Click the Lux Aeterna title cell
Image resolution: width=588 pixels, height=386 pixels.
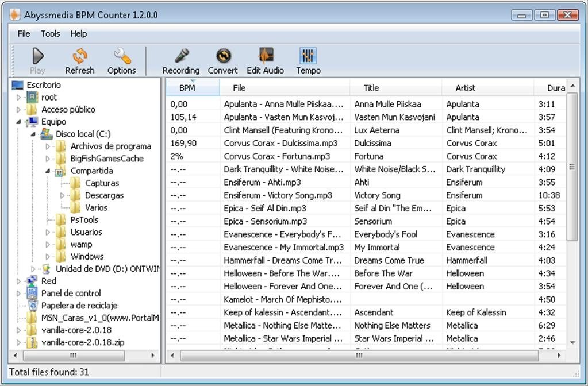pos(377,130)
